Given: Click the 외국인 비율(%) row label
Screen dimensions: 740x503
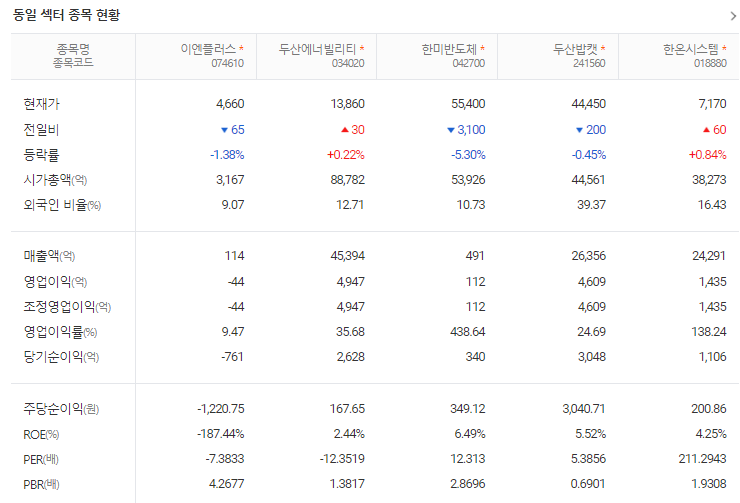Looking at the screenshot, I should point(62,205).
